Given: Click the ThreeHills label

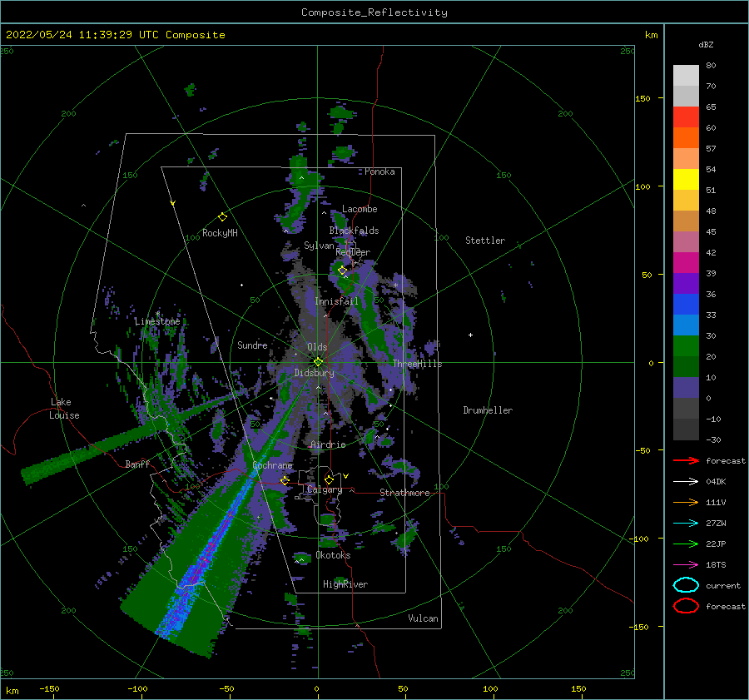Looking at the screenshot, I should [x=418, y=364].
